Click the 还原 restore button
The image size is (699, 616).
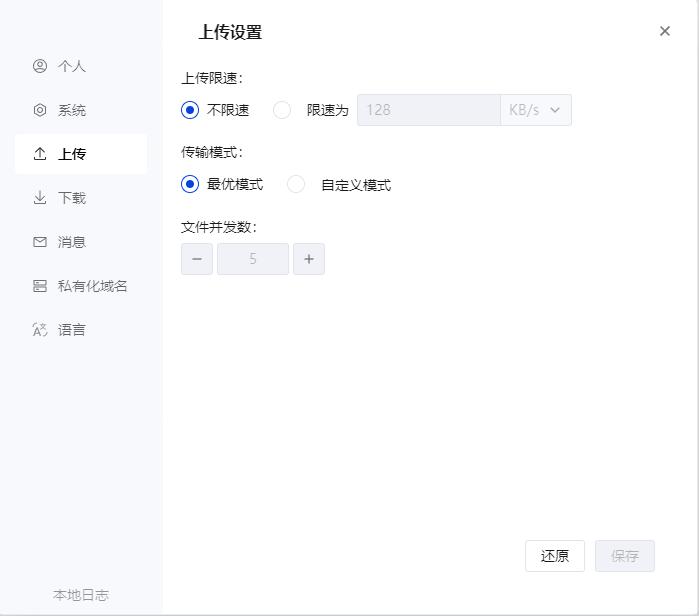click(x=555, y=556)
